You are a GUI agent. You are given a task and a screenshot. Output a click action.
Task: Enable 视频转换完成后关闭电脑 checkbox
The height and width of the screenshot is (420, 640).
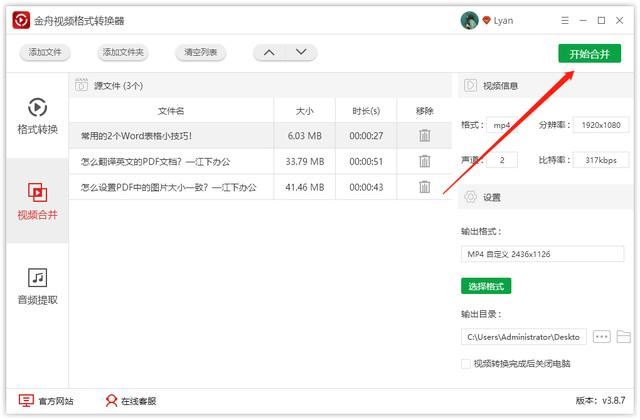465,363
